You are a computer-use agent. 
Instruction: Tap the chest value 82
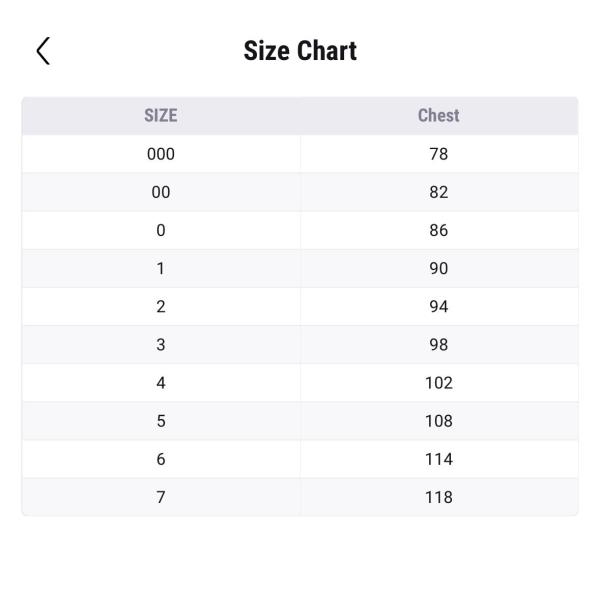pos(438,192)
